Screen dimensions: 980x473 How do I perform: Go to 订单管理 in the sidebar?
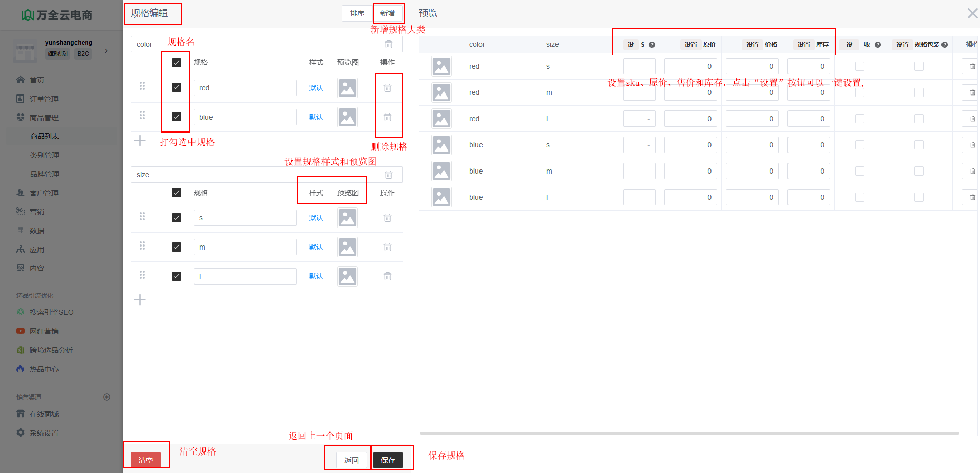tap(44, 99)
